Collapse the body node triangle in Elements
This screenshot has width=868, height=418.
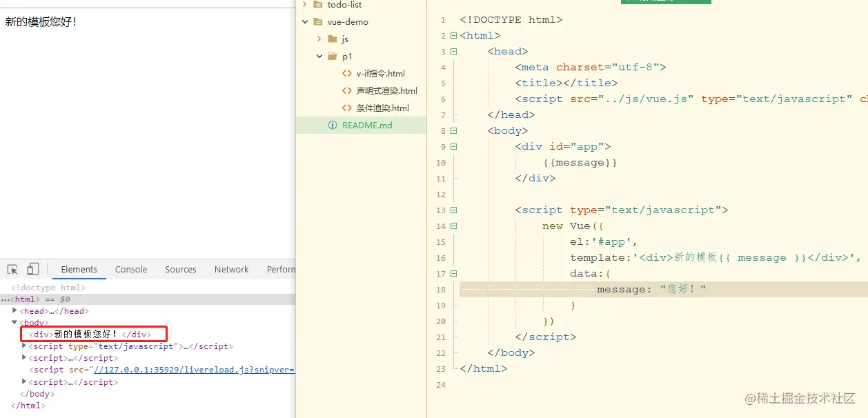click(14, 323)
